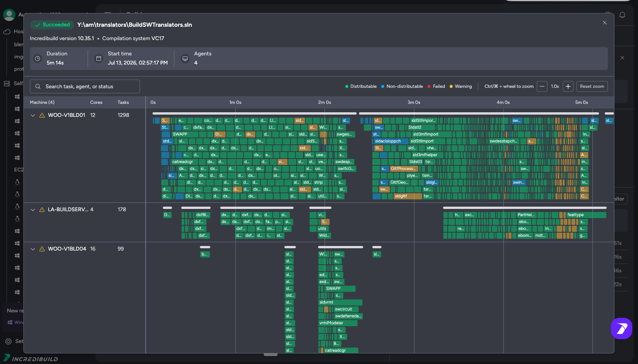
Task: Click the 178 tasks count for LA-BUILDSERV
Action: [122, 210]
